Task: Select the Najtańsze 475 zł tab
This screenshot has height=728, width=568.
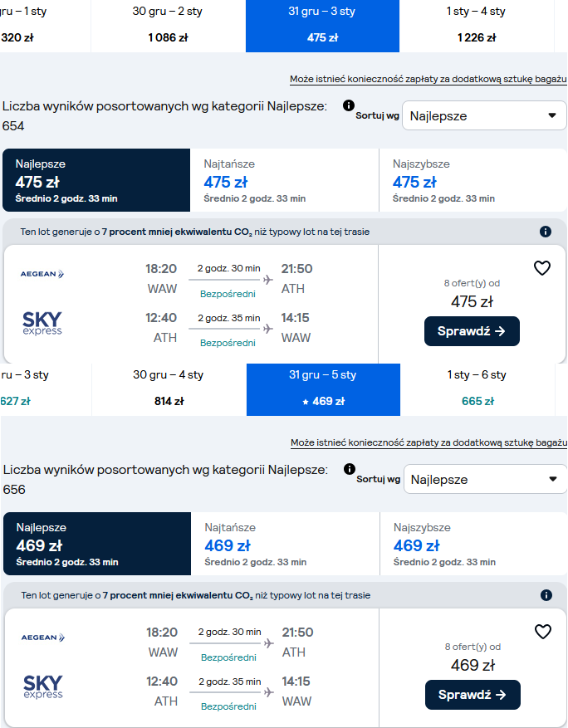Action: pyautogui.click(x=284, y=180)
